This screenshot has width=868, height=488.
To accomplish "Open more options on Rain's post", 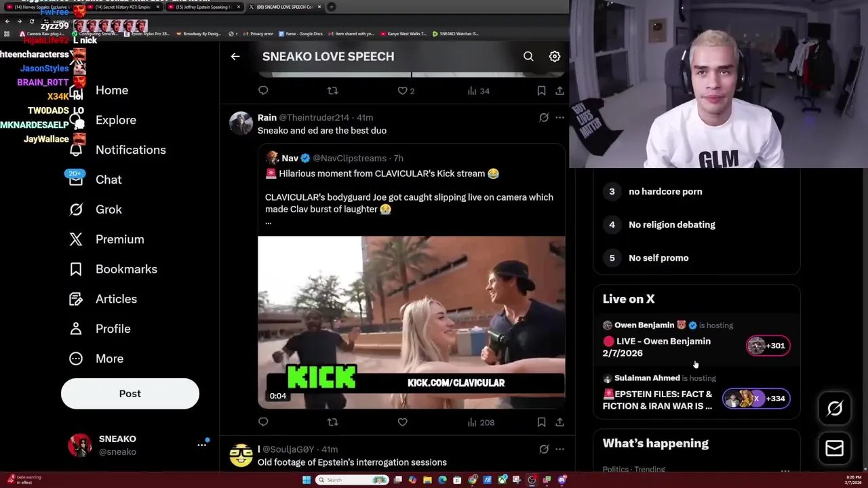I will pyautogui.click(x=559, y=117).
